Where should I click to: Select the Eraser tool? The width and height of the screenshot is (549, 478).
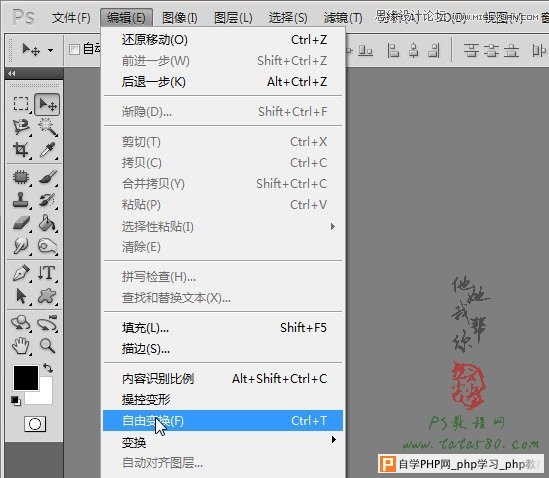21,223
